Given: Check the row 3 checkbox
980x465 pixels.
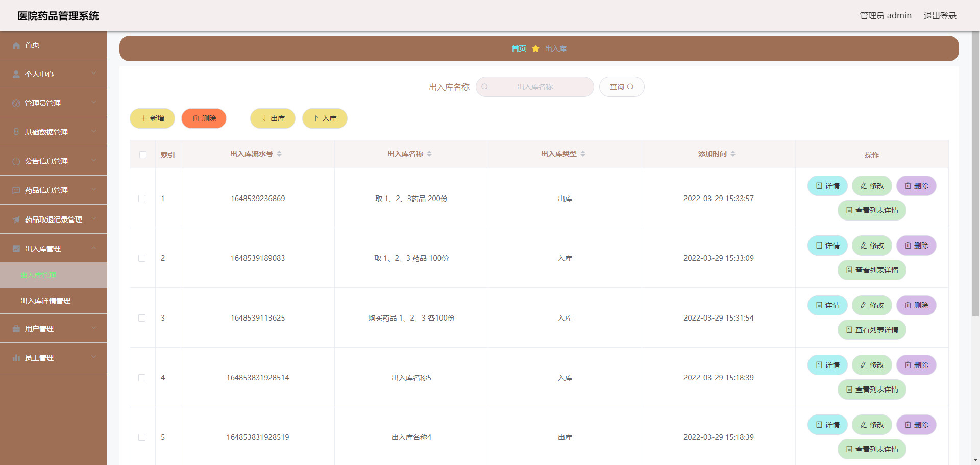Looking at the screenshot, I should pos(142,318).
